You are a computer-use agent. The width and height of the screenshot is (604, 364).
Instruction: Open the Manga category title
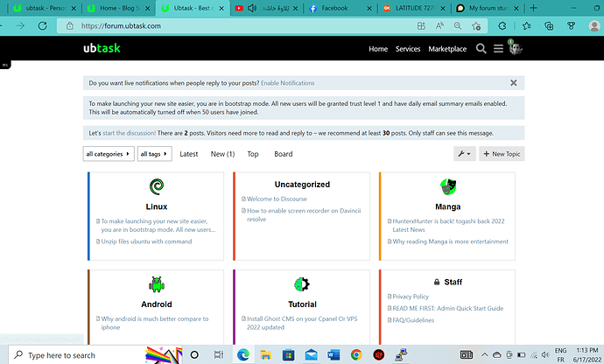(447, 206)
